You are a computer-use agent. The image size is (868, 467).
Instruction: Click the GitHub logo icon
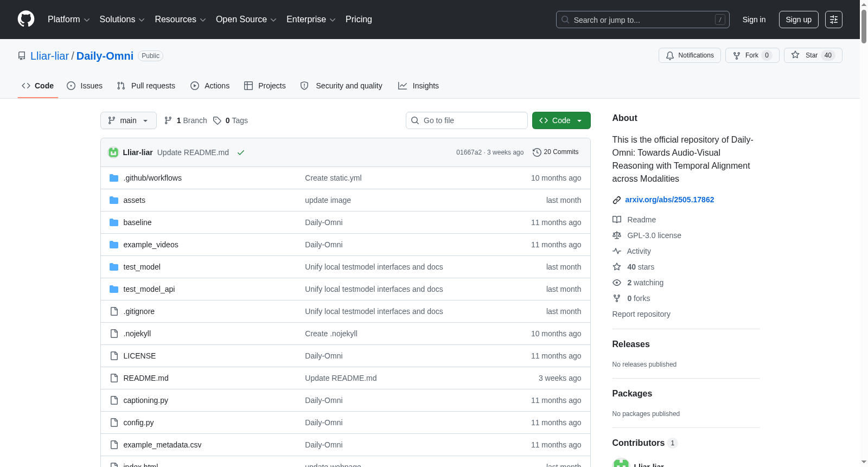(26, 20)
